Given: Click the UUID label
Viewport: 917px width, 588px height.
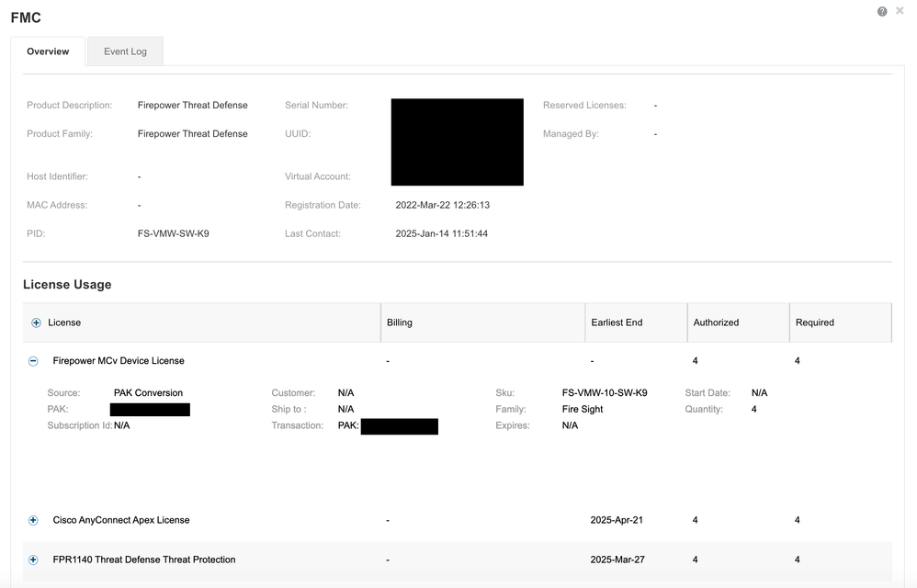Looking at the screenshot, I should point(298,134).
